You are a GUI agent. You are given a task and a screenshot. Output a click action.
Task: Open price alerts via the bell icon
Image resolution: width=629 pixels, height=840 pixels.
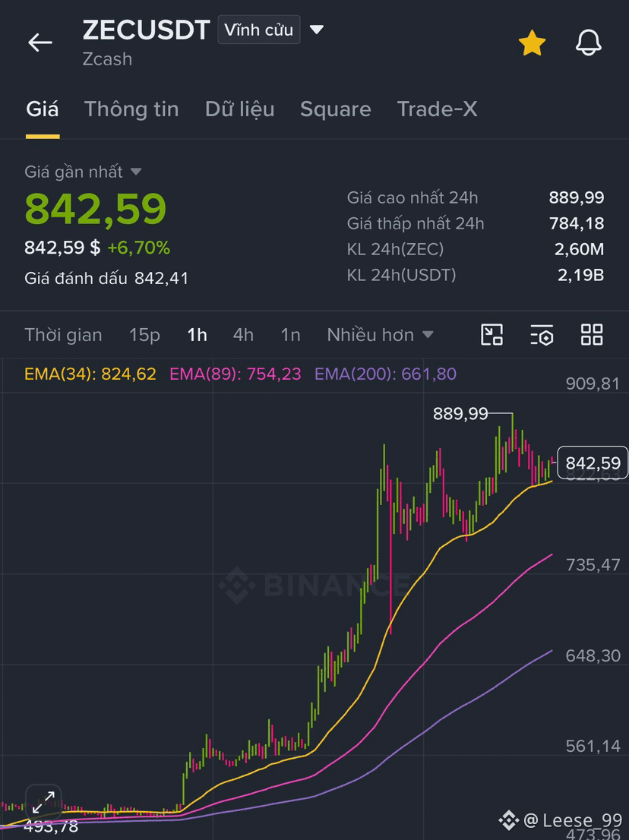(588, 43)
